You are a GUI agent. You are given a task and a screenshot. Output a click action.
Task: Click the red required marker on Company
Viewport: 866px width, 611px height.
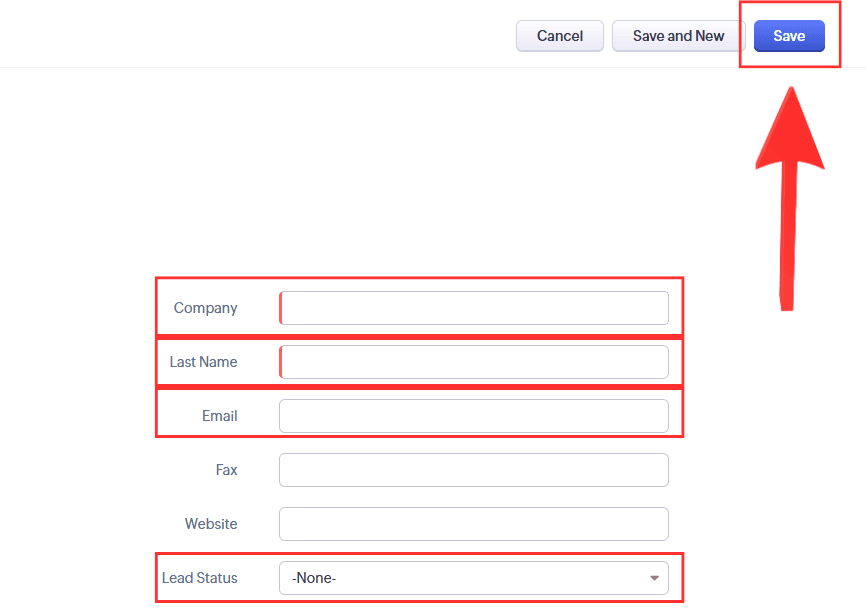(x=281, y=308)
